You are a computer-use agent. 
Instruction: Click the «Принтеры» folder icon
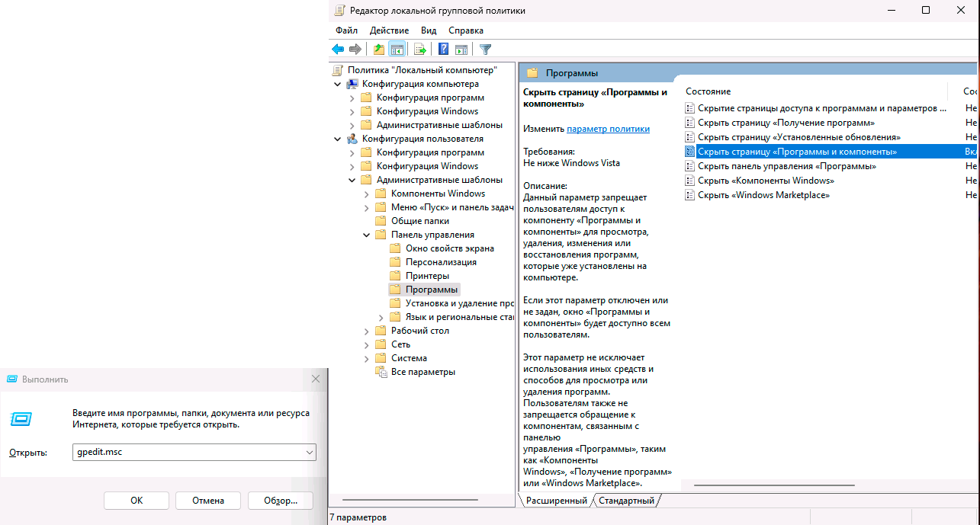395,276
